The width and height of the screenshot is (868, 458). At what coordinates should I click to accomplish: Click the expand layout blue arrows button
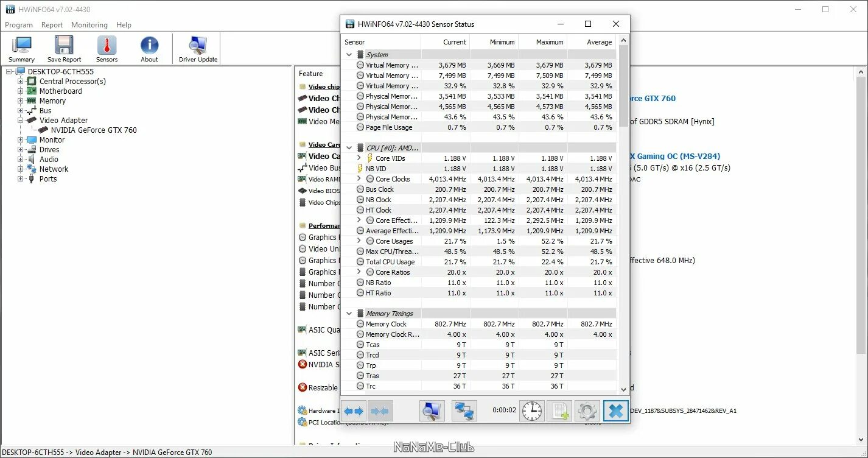click(354, 411)
